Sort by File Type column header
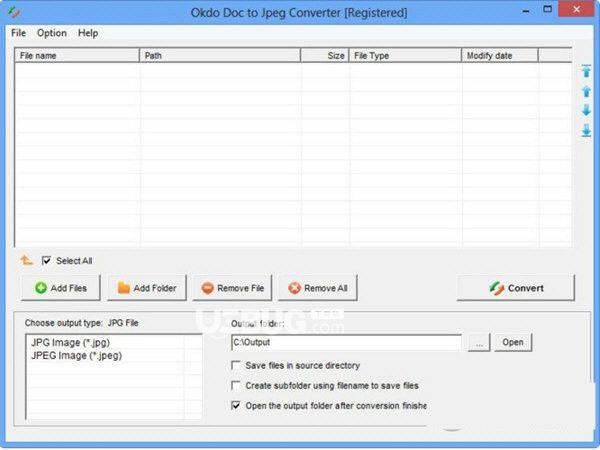The height and width of the screenshot is (450, 600). (x=405, y=55)
